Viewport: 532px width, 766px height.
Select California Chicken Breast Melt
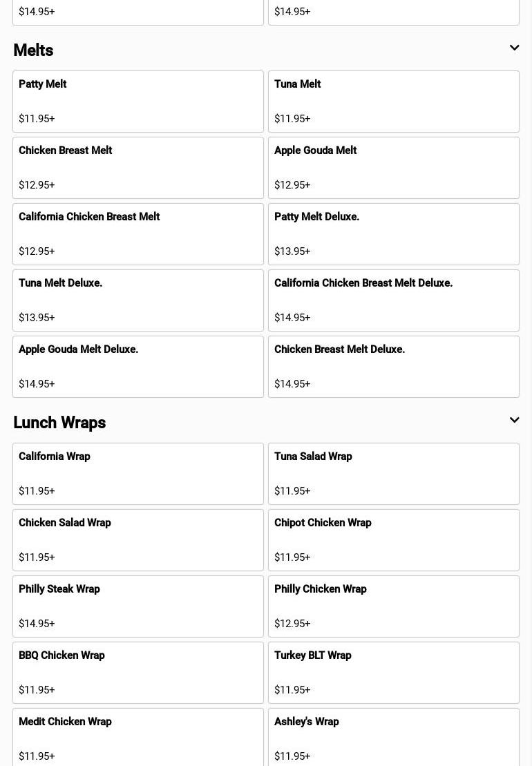(137, 234)
